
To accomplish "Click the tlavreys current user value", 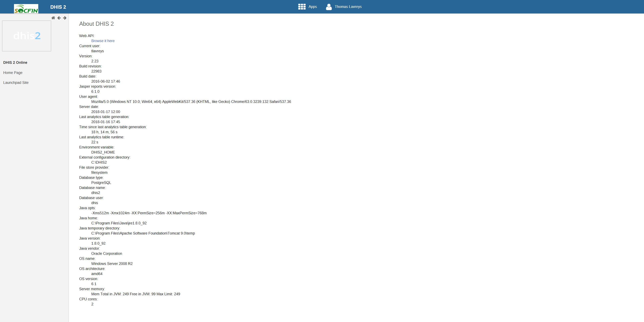I will [97, 51].
